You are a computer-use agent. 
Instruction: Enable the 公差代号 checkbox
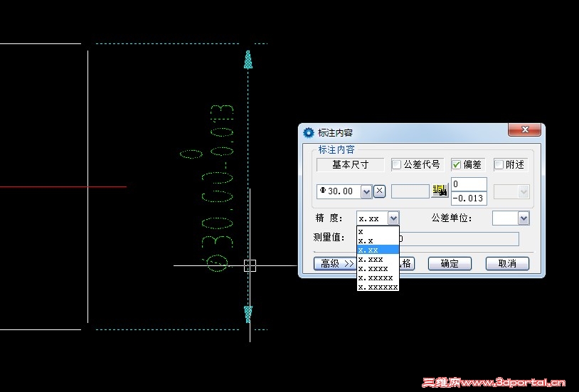[x=396, y=164]
